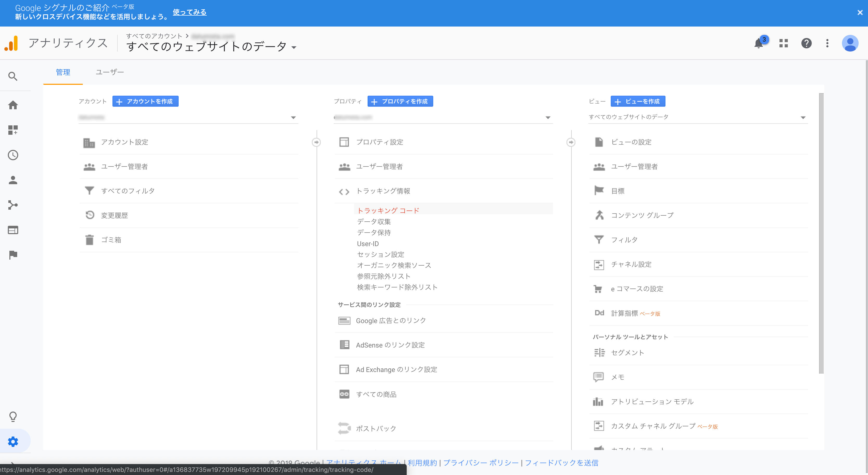Viewport: 868px width, 475px height.
Task: Click the Admin gear icon
Action: (x=13, y=441)
